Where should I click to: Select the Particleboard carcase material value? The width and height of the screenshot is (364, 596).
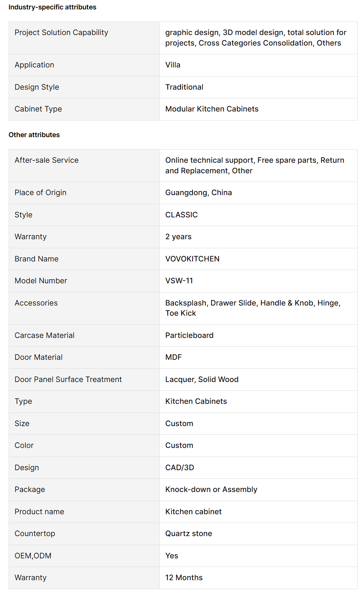pos(190,336)
